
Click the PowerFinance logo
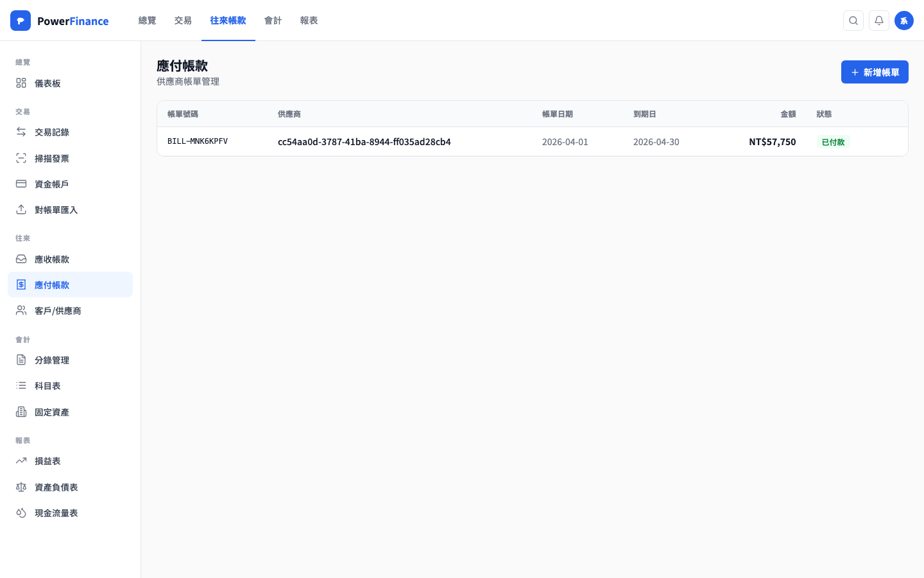pyautogui.click(x=59, y=21)
